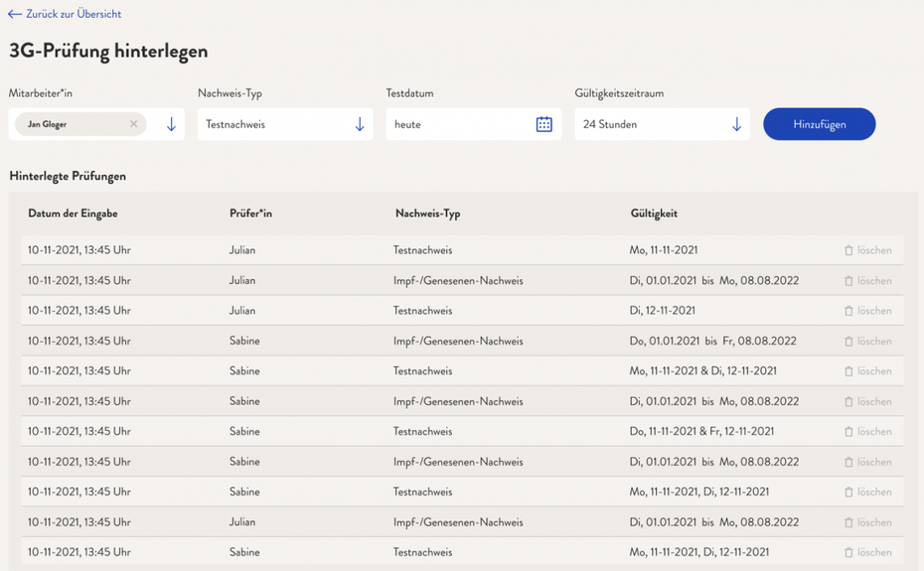Viewport: 924px width, 571px height.
Task: Click 'Testnachweis' in the 'Do, 11-11-2021 & Fr' row
Action: tap(422, 431)
